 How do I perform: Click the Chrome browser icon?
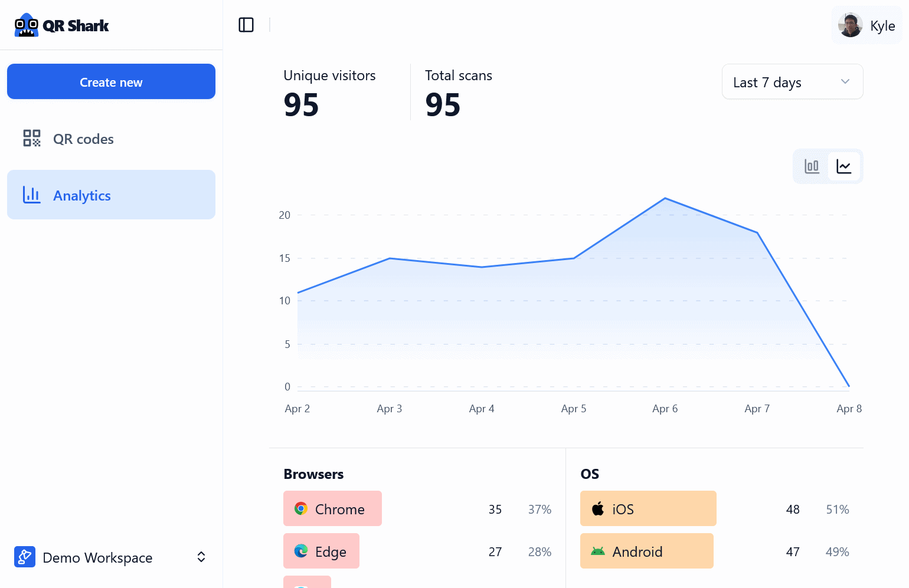(x=301, y=508)
